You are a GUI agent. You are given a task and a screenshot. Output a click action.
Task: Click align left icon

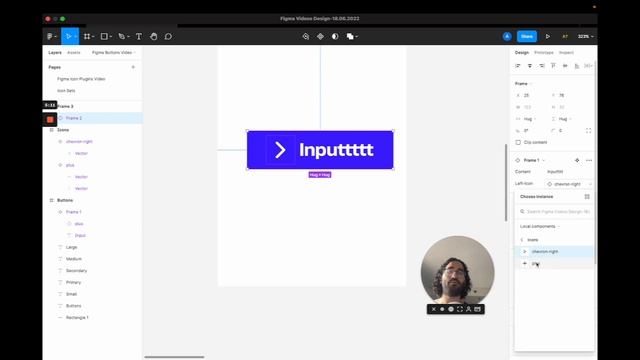[x=518, y=66]
